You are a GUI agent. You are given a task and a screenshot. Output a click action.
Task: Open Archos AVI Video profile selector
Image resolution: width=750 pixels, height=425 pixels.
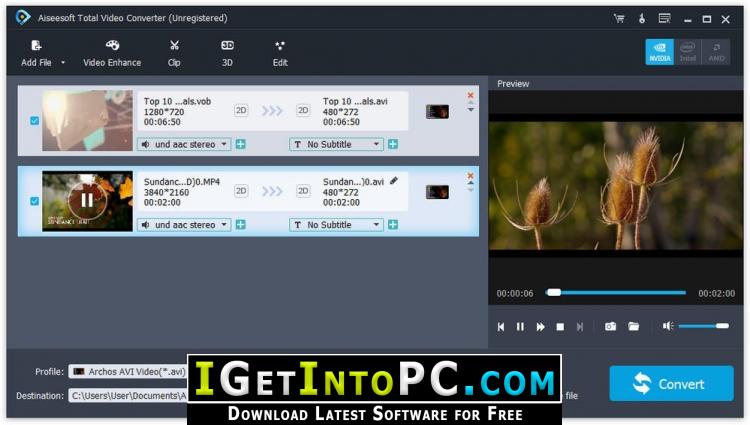128,371
